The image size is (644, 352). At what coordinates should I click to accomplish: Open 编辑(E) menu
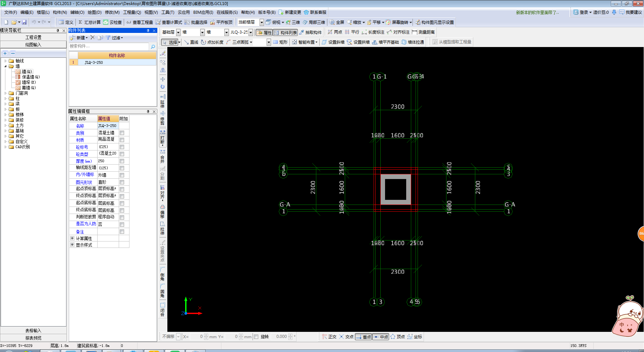point(27,12)
